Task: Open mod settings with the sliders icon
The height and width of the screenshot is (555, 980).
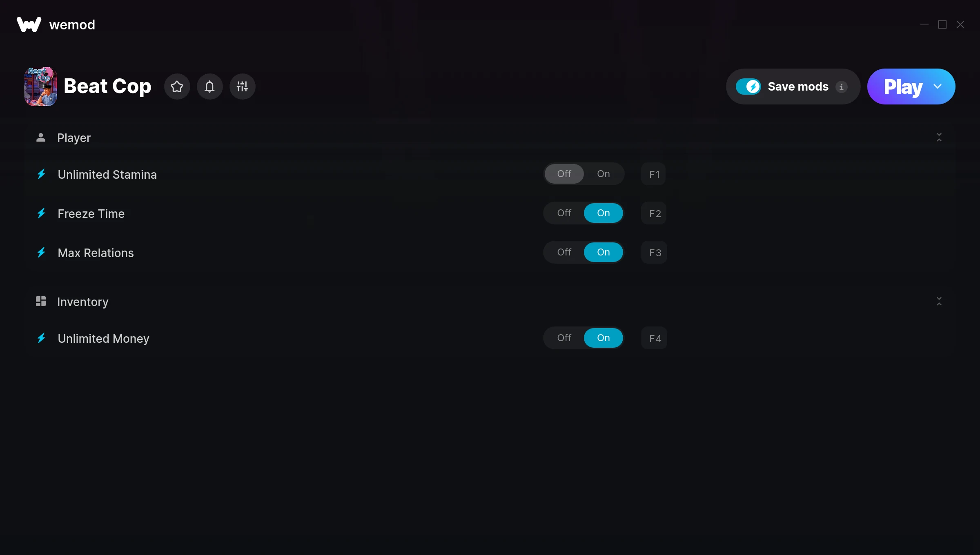Action: pos(242,87)
